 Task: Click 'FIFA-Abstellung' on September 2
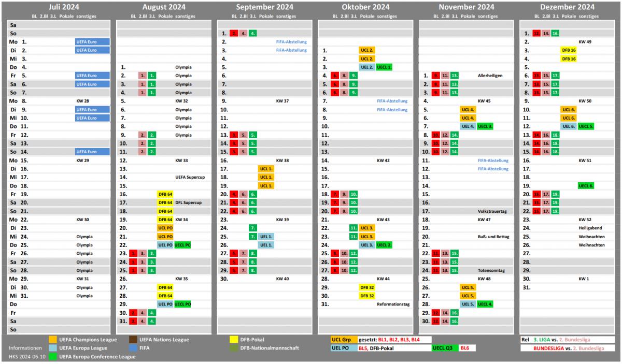[x=291, y=42]
